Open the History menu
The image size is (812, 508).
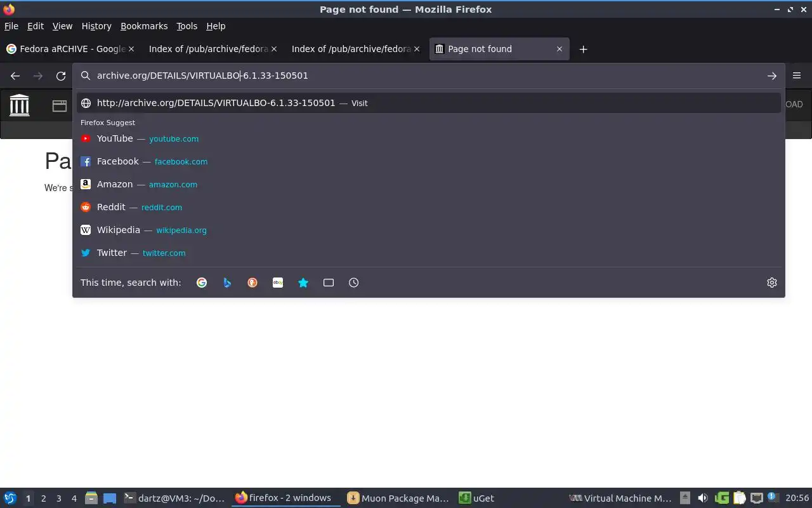click(96, 26)
